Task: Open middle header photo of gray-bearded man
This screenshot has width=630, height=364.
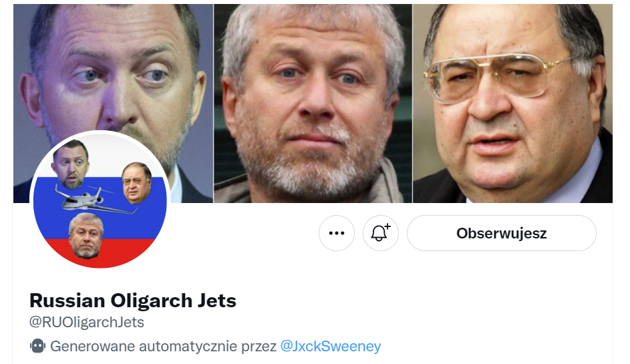Action: (x=313, y=104)
